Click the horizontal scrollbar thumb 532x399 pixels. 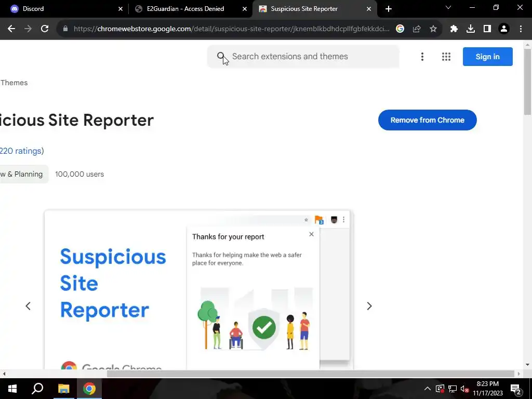[311, 374]
